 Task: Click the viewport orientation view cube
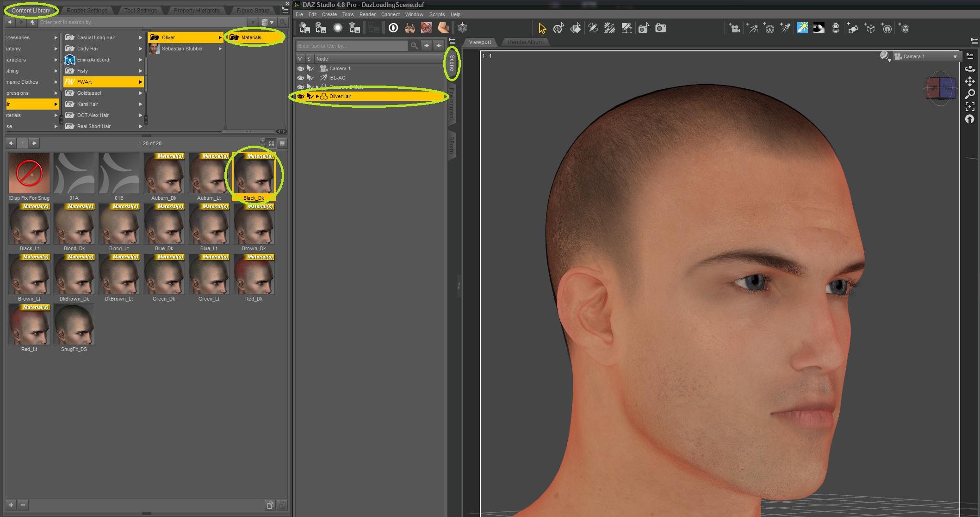pos(940,87)
